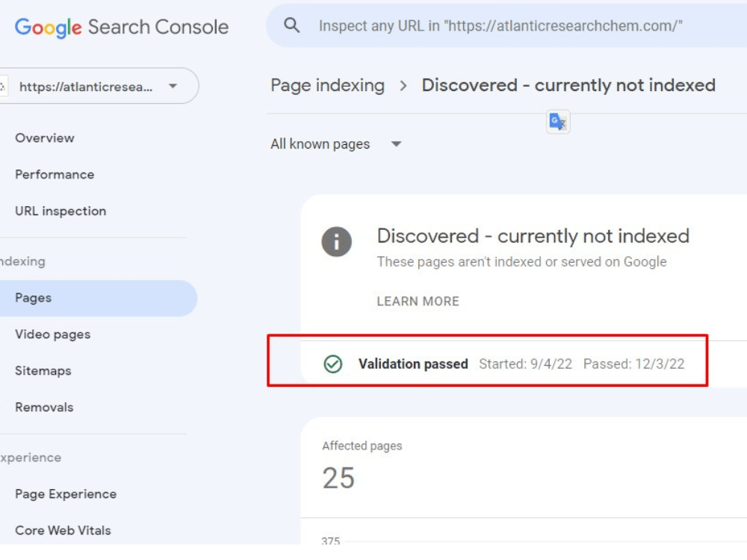Click the breadcrumb chevron separator

click(403, 86)
